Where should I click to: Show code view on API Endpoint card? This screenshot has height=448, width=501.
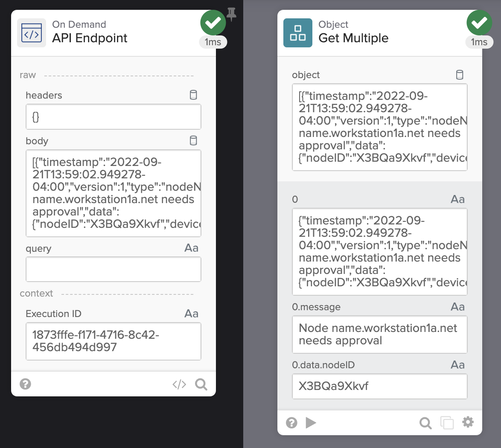[179, 384]
